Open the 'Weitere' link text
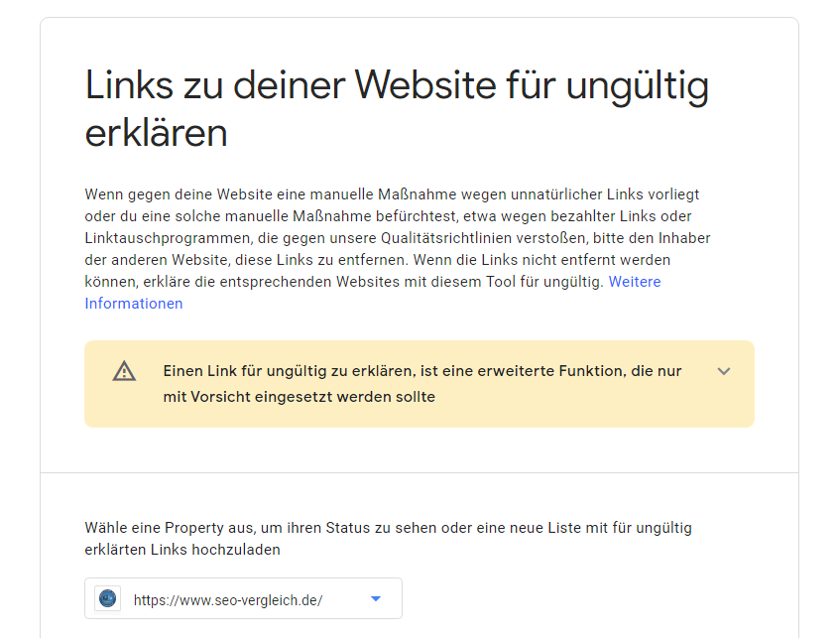 635,282
